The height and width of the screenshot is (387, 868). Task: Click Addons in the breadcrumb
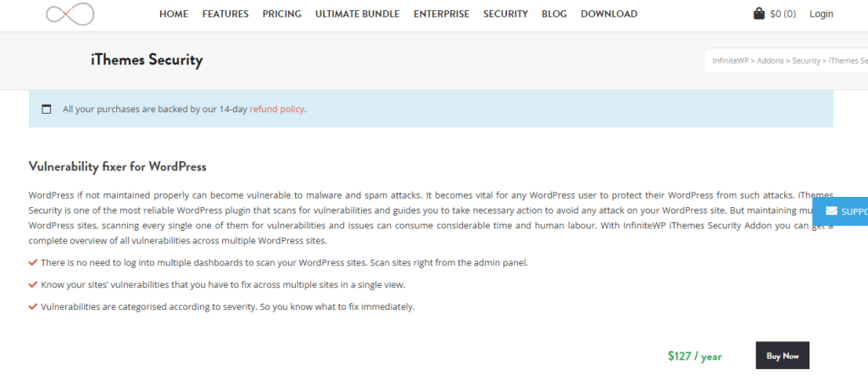[770, 60]
